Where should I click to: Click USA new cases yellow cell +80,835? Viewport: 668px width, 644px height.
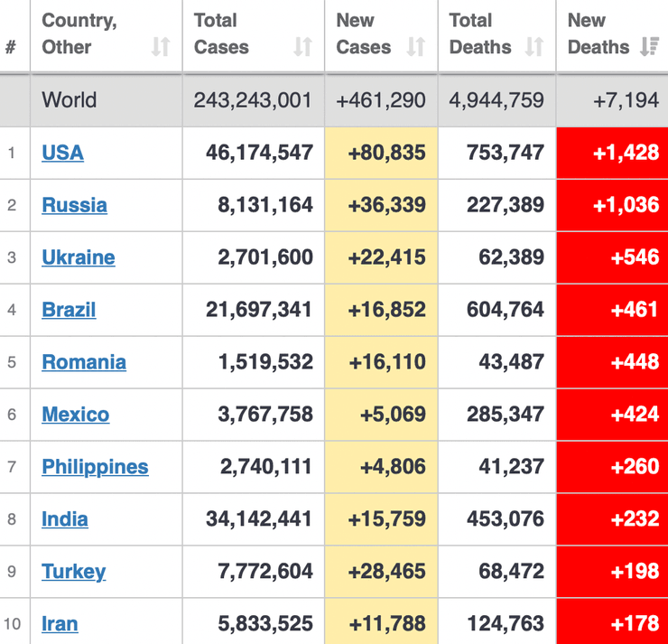pyautogui.click(x=386, y=153)
